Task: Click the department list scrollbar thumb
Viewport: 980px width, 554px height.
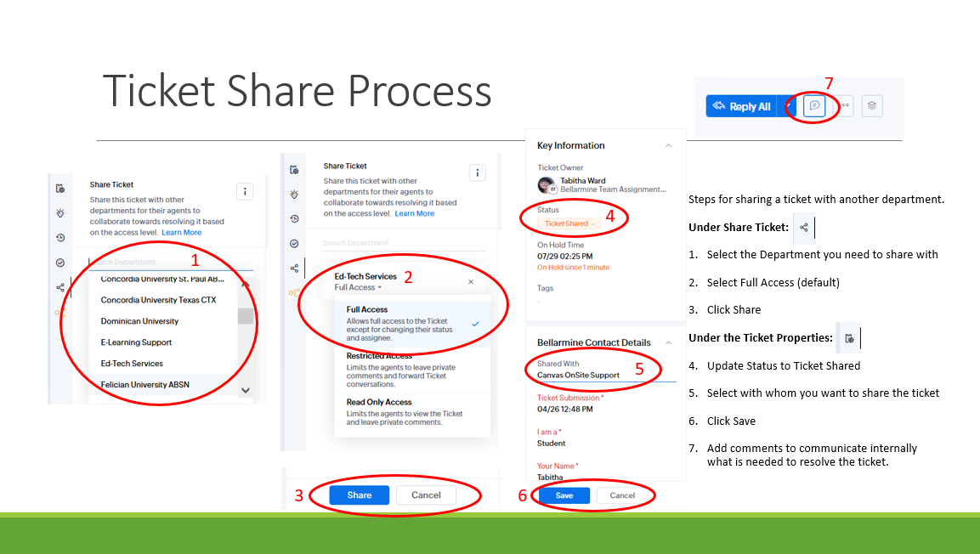Action: point(245,316)
